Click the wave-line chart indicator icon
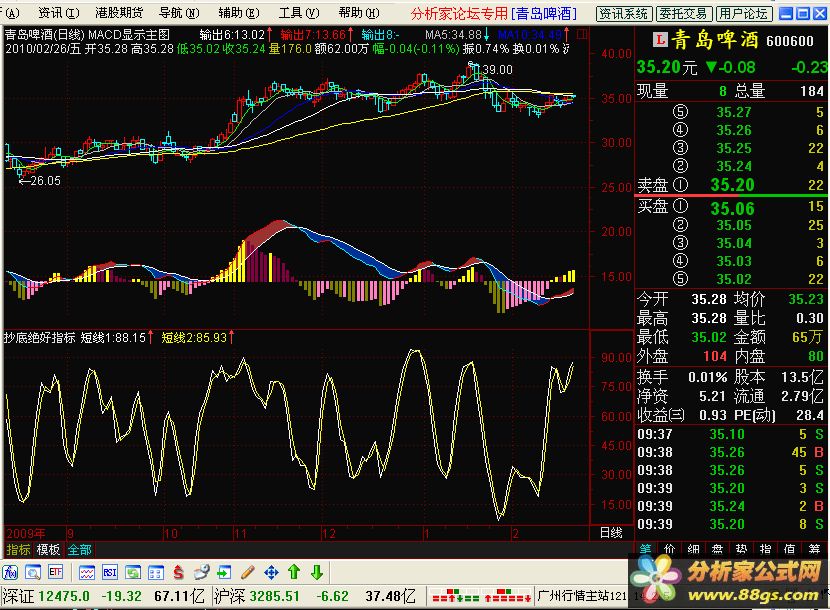The height and width of the screenshot is (610, 830). coord(87,572)
